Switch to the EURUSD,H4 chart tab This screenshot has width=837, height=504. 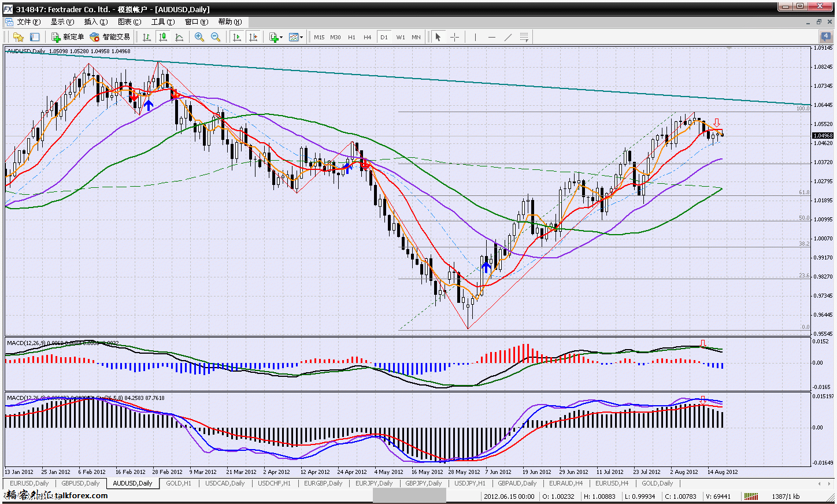[612, 483]
